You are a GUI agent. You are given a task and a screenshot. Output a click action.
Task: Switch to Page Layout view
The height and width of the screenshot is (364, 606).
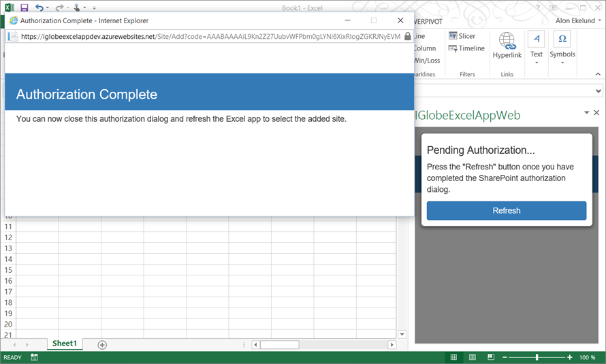(473, 357)
